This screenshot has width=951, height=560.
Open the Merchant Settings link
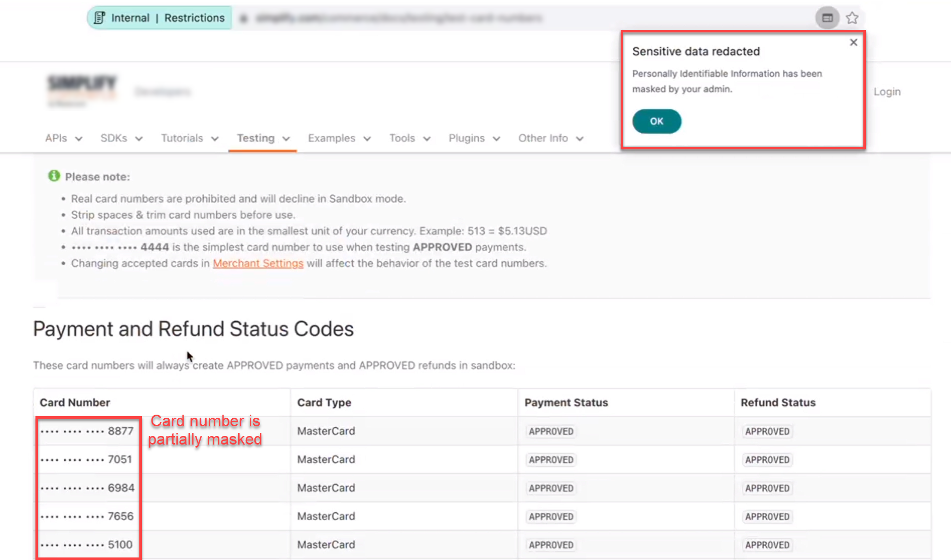(258, 263)
